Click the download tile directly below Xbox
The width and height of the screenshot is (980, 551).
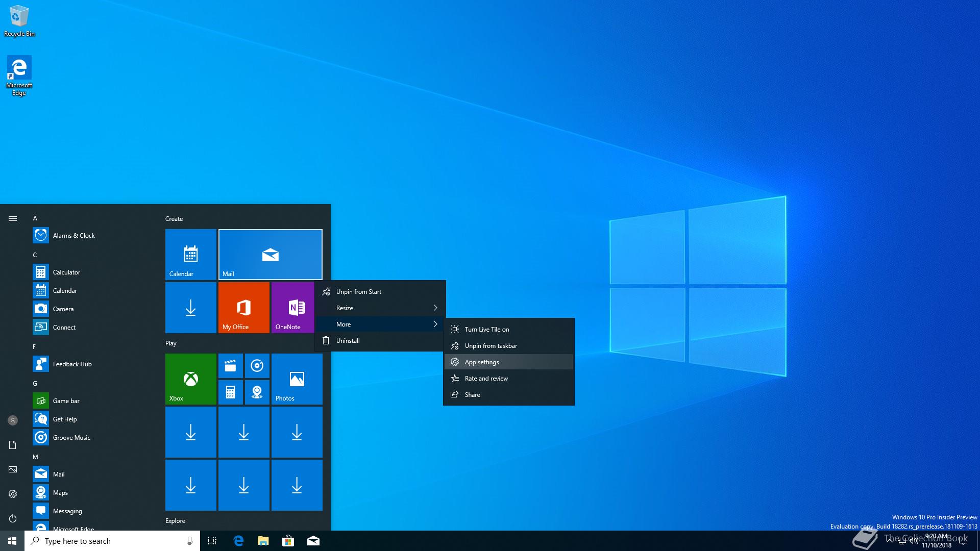click(x=191, y=432)
